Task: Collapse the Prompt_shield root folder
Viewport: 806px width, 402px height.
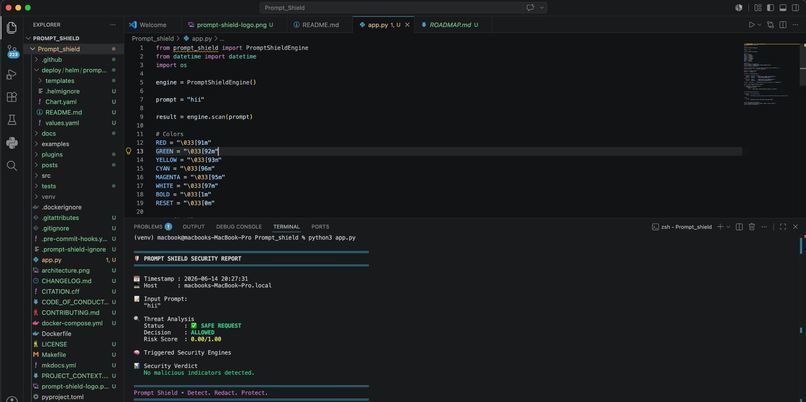Action: 72,49
